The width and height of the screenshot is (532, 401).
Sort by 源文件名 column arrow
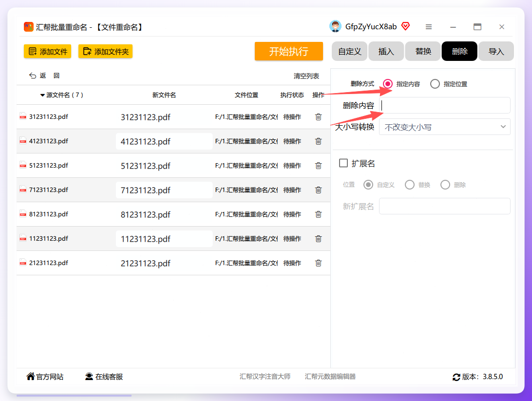(x=42, y=95)
